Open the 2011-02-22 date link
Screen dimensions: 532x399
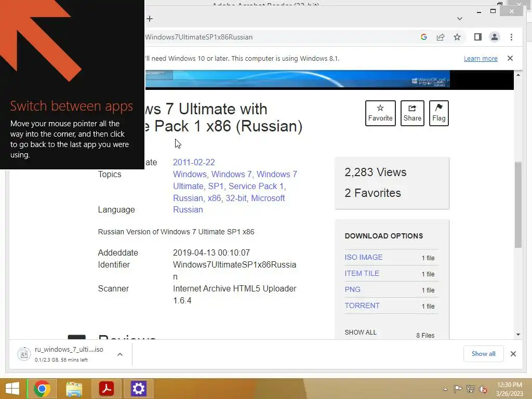(x=194, y=162)
